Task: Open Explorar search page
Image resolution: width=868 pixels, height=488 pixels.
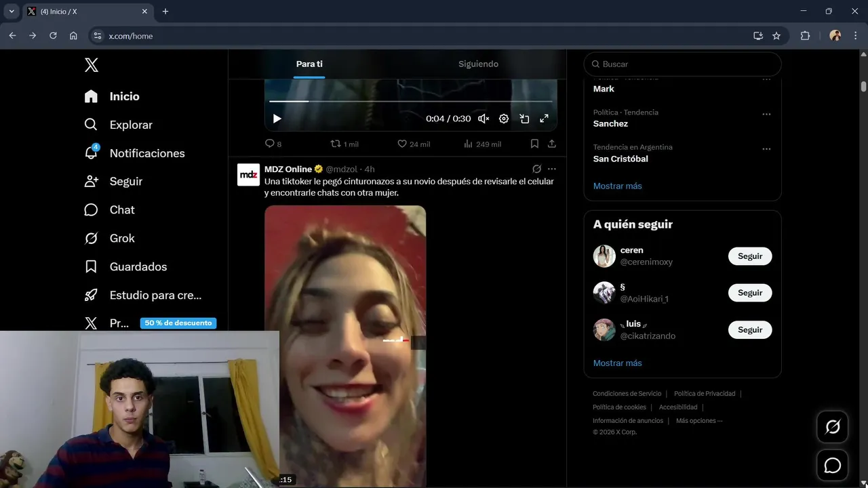Action: click(x=119, y=125)
